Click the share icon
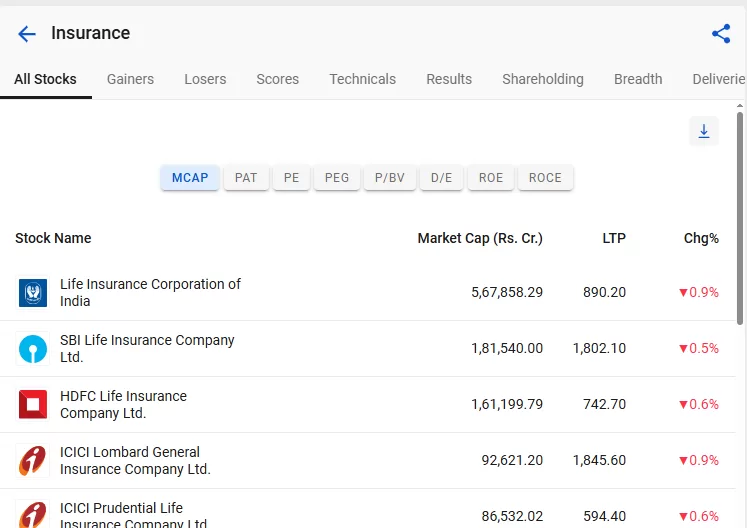The height and width of the screenshot is (528, 747). point(721,34)
